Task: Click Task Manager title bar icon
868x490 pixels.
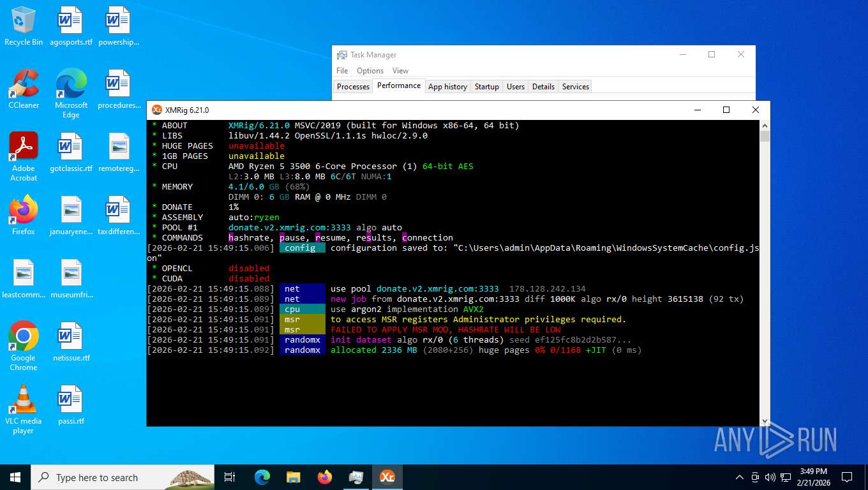Action: point(342,55)
